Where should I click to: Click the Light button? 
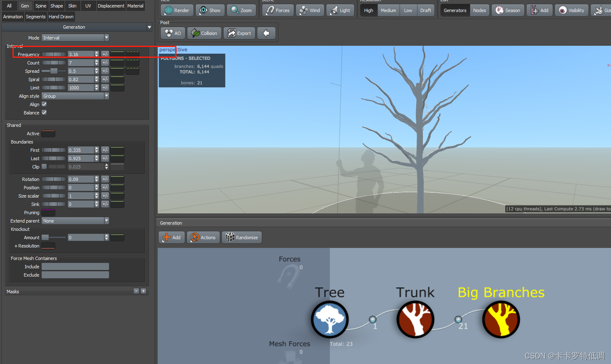[x=340, y=10]
